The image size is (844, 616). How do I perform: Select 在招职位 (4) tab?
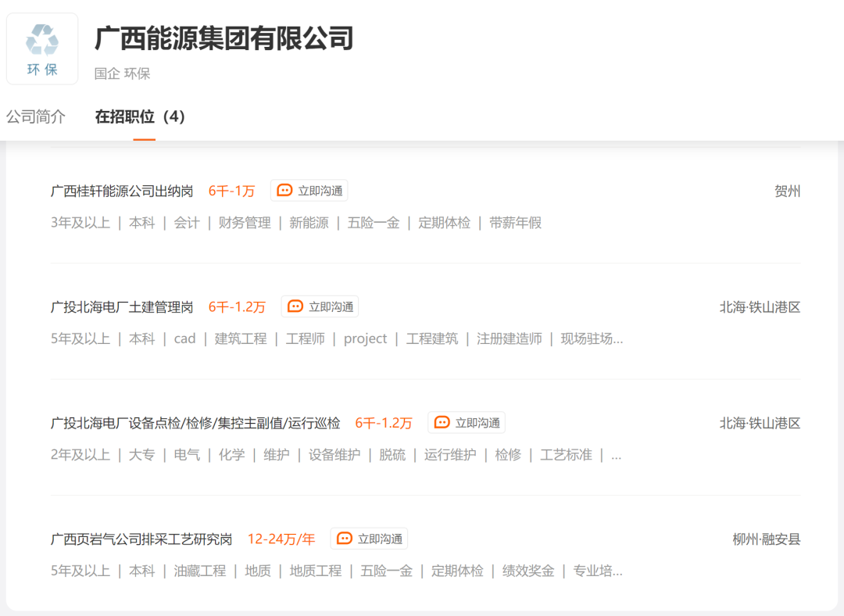[x=140, y=116]
